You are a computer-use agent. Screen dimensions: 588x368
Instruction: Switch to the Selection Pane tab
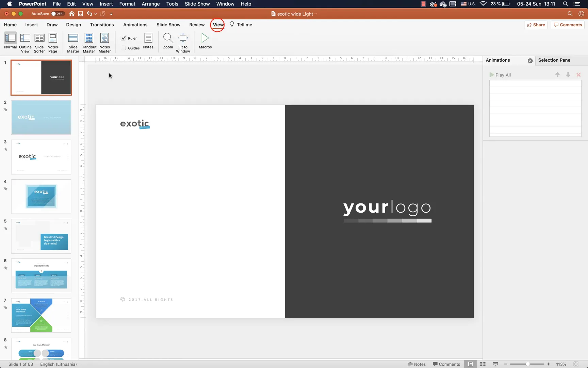click(x=555, y=60)
